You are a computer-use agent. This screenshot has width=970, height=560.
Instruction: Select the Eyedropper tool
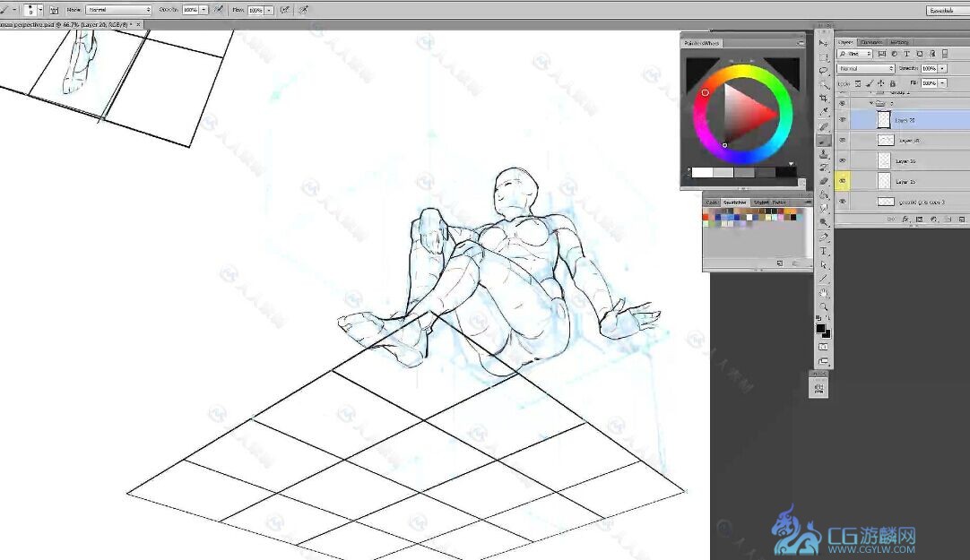(824, 112)
